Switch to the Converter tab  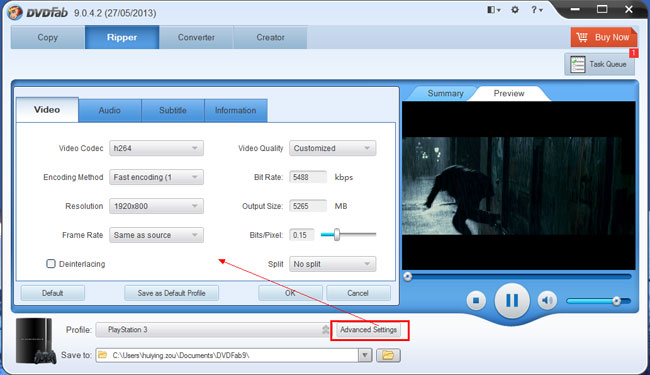(196, 37)
